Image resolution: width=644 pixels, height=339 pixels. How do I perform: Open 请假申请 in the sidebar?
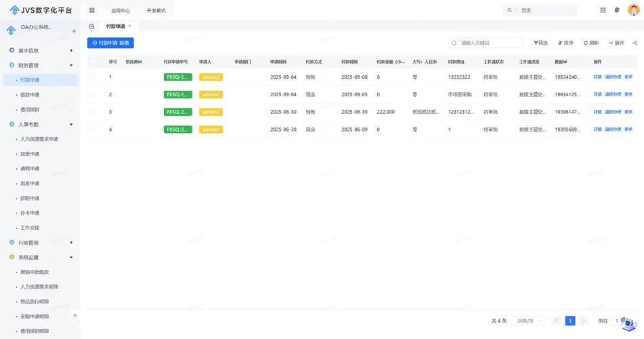(30, 169)
